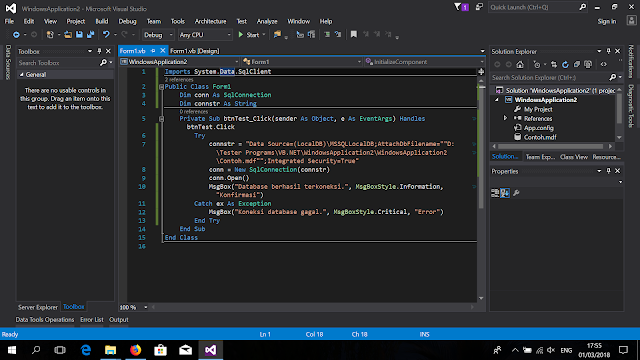This screenshot has height=360, width=640.
Task: Open the Server Explorer tab
Action: (38, 307)
